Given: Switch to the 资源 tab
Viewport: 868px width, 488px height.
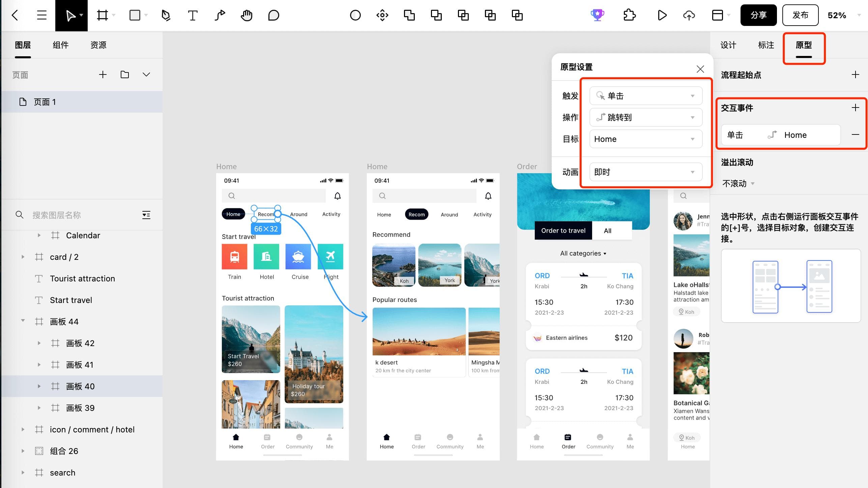Looking at the screenshot, I should pyautogui.click(x=98, y=45).
